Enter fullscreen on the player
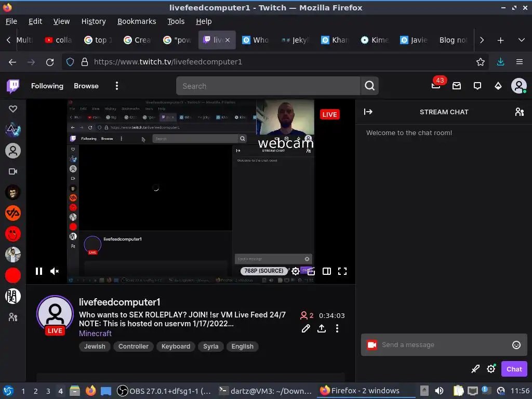This screenshot has height=399, width=532. coord(342,271)
